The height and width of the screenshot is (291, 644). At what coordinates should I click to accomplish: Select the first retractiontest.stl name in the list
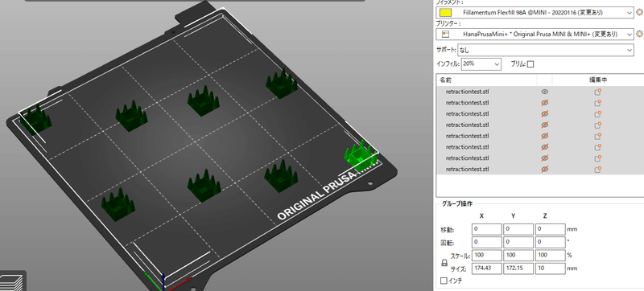467,92
